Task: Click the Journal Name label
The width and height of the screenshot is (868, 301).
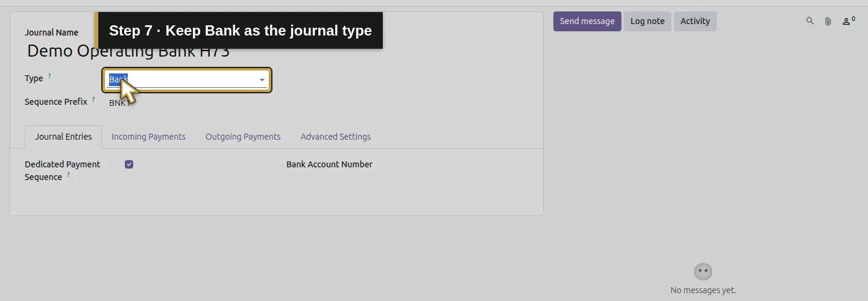Action: click(x=51, y=33)
